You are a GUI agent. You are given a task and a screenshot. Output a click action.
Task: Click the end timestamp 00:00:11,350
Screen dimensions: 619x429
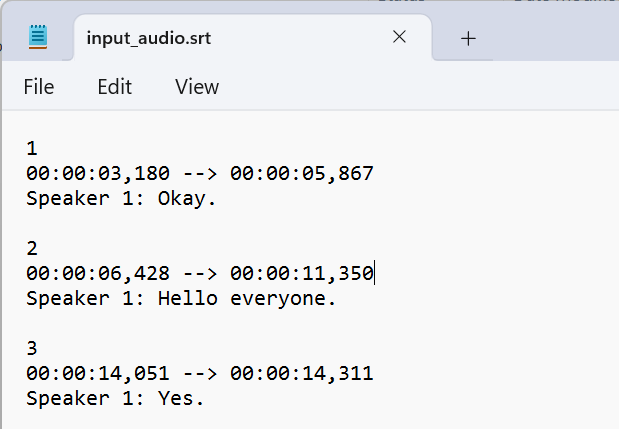point(302,273)
